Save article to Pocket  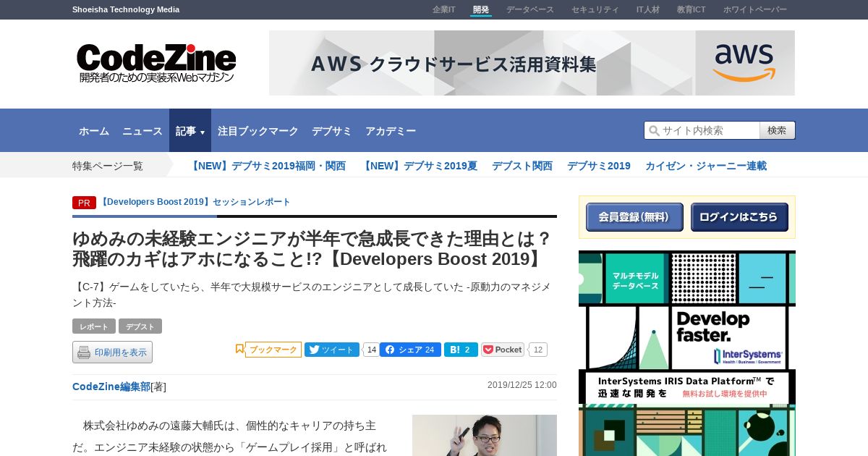503,350
